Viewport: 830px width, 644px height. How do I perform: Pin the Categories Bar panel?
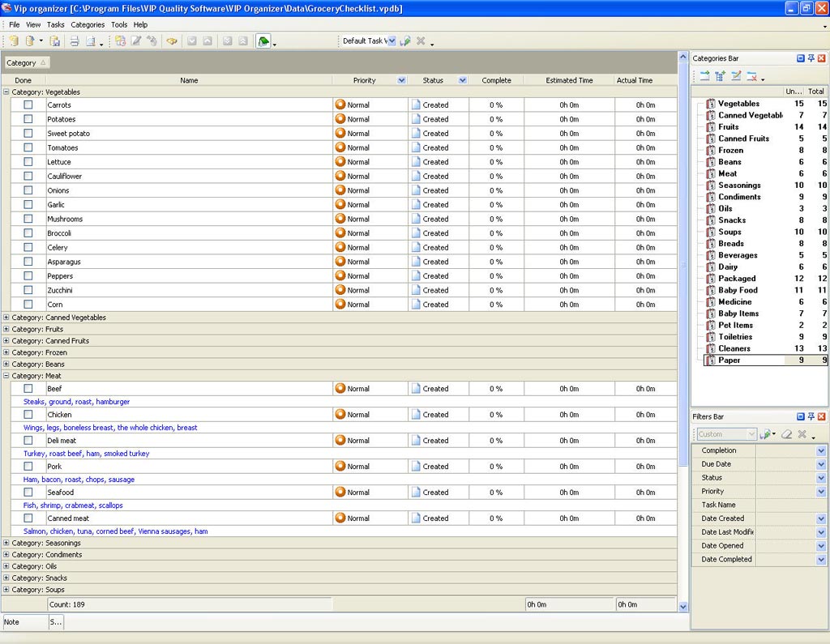(811, 58)
